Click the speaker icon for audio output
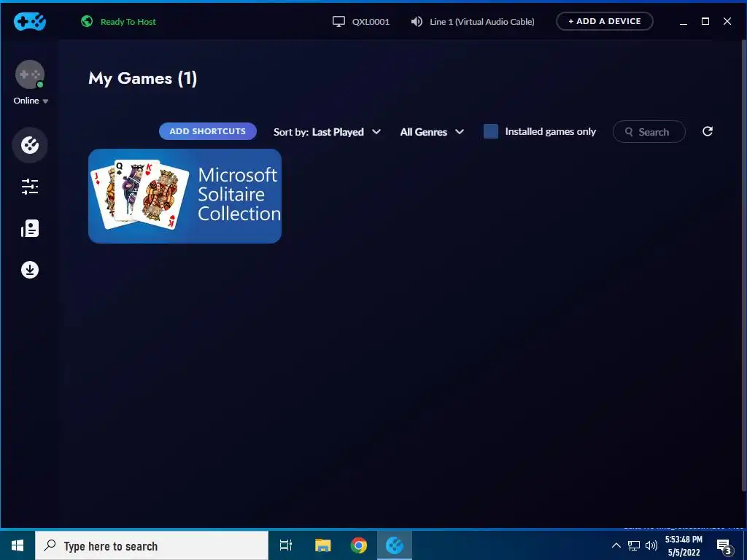The image size is (747, 560). coord(417,22)
